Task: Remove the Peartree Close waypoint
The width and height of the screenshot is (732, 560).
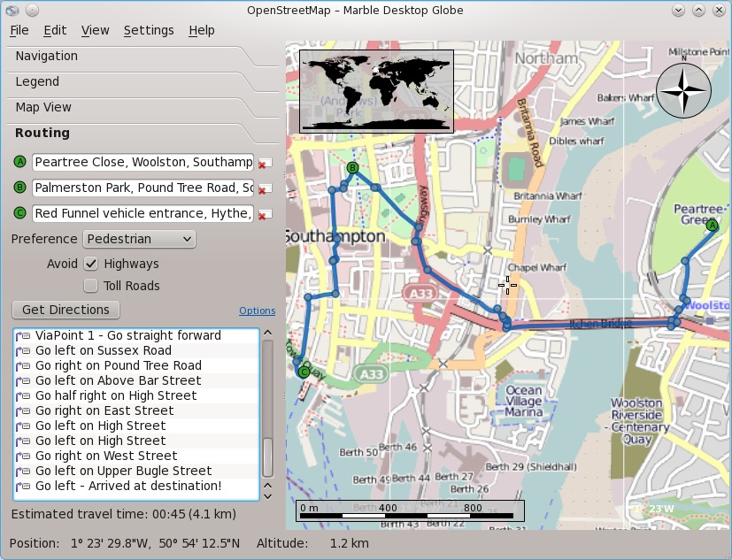Action: 263,164
